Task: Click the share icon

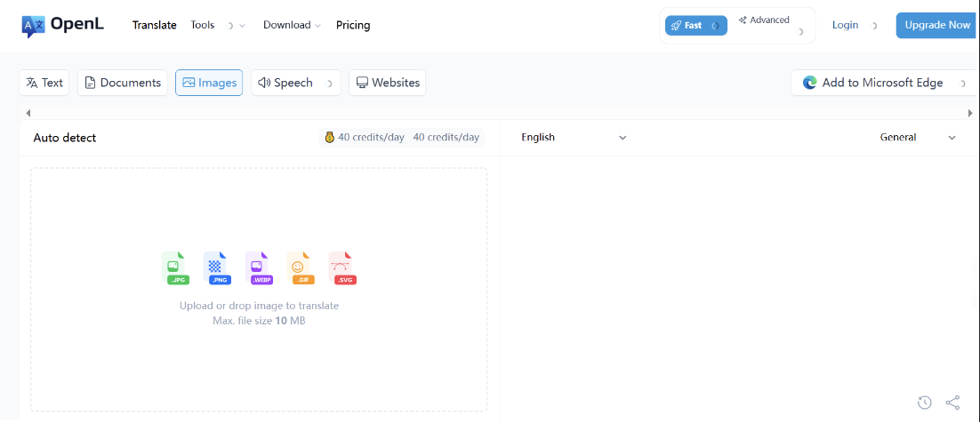Action: pyautogui.click(x=952, y=403)
